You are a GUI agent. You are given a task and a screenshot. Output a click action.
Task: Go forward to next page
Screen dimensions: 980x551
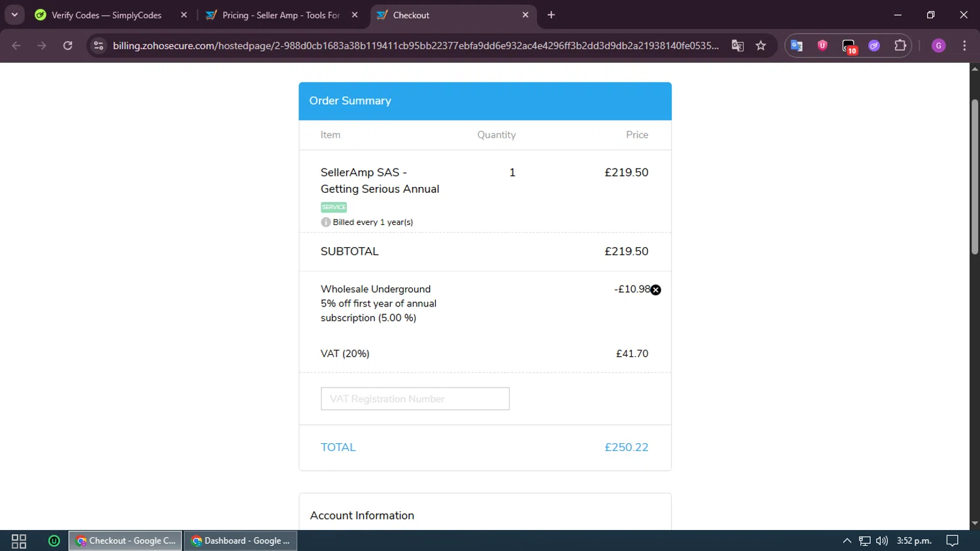42,46
